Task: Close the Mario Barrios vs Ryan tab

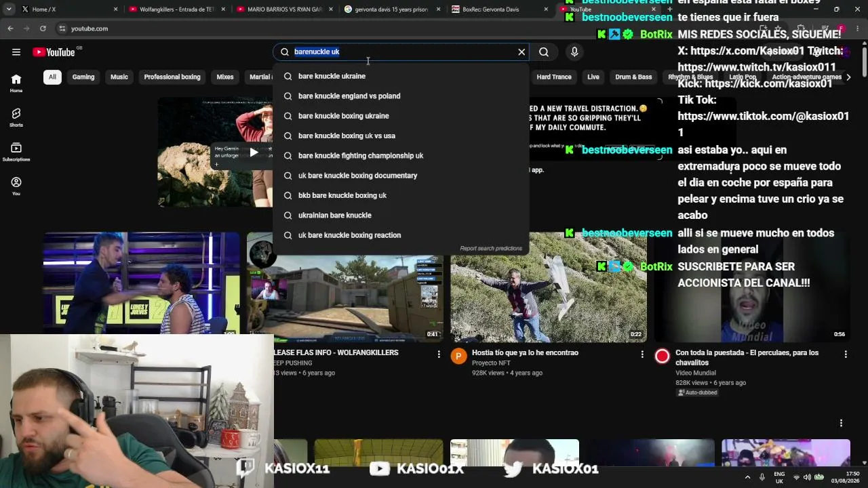Action: [331, 9]
